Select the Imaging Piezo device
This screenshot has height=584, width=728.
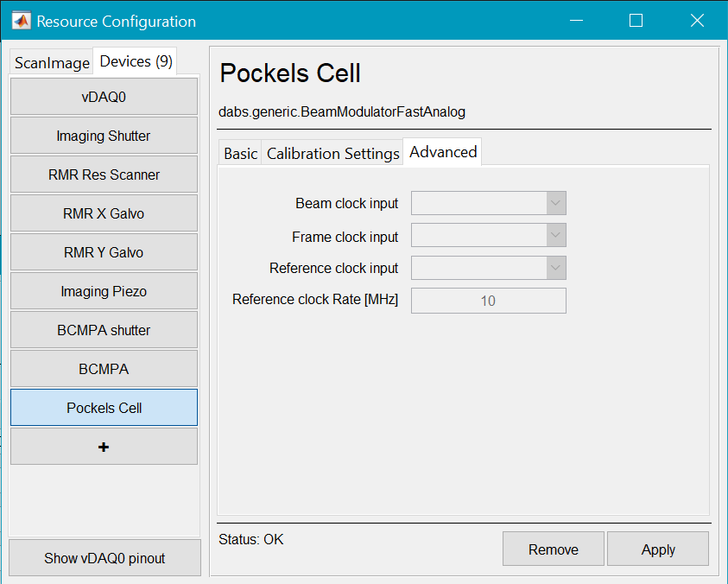point(104,291)
